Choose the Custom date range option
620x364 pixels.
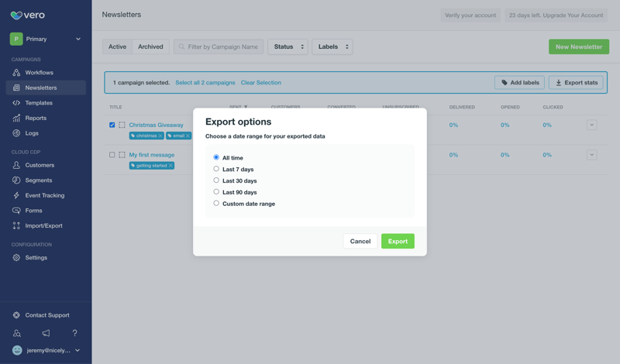point(216,204)
